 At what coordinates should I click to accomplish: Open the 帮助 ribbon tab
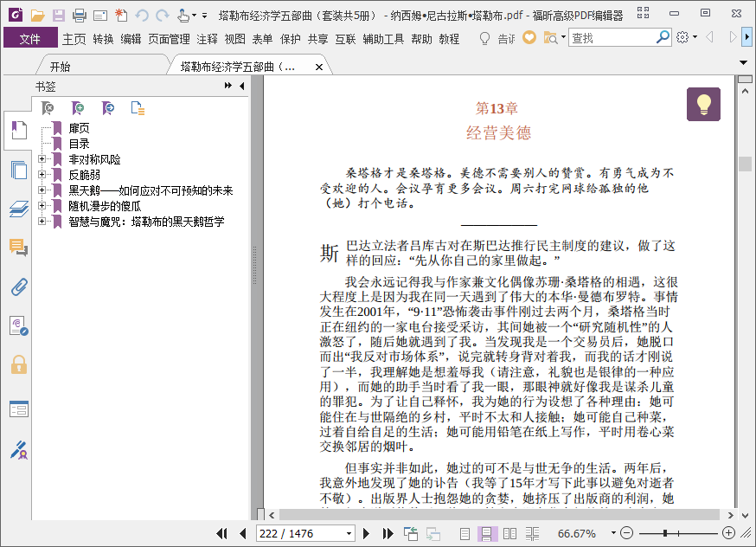coord(421,39)
